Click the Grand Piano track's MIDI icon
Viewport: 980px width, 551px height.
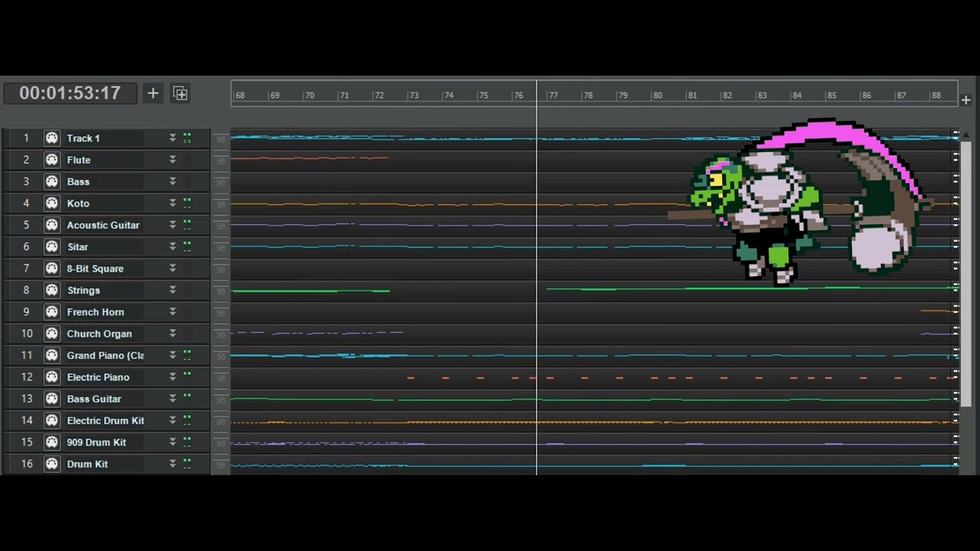(x=51, y=355)
